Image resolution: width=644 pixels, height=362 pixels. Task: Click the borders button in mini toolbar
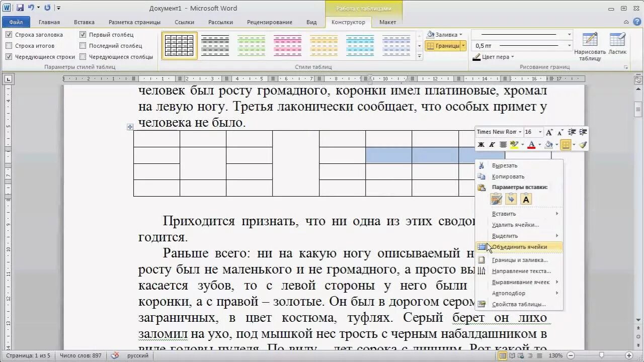pos(566,145)
